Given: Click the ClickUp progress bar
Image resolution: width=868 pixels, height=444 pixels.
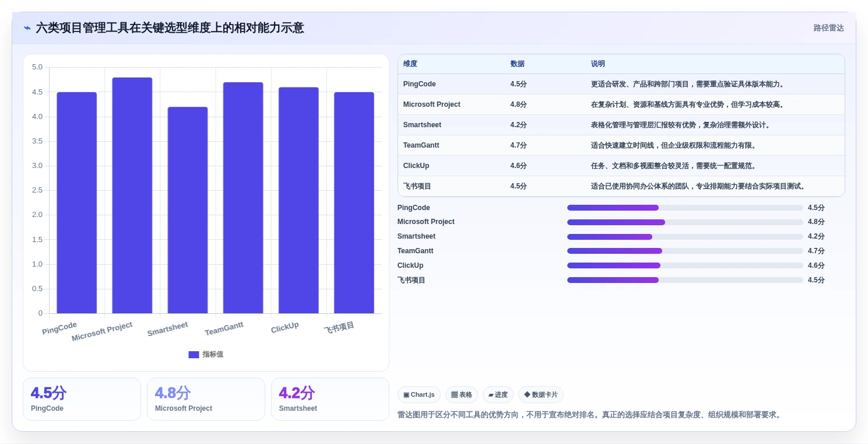Looking at the screenshot, I should click(x=685, y=265).
